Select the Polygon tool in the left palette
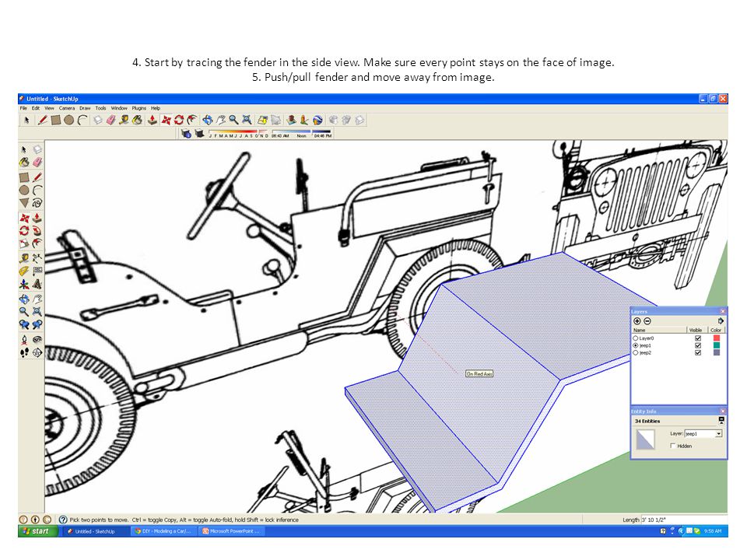The width and height of the screenshot is (747, 560). click(x=24, y=203)
